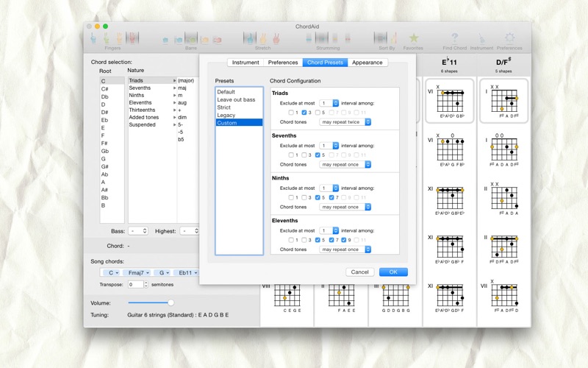Switch to the Instrument tab
The image size is (588, 368).
(x=245, y=63)
